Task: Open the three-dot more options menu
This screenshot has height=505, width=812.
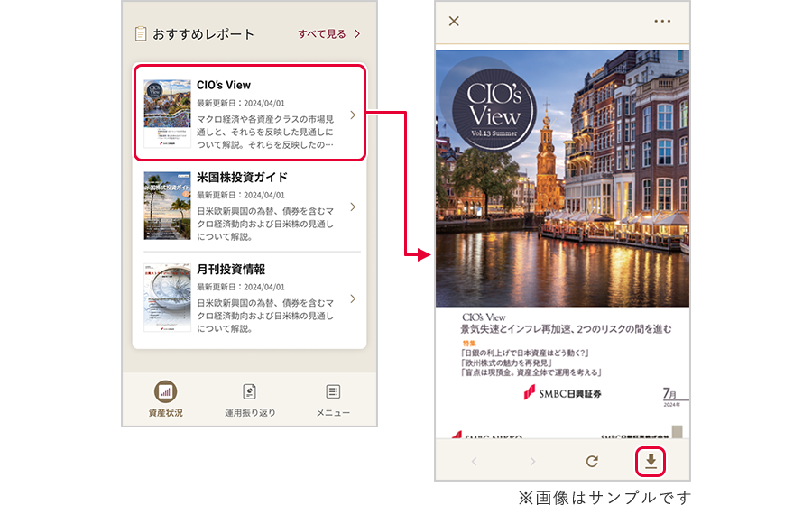Action: (x=662, y=22)
